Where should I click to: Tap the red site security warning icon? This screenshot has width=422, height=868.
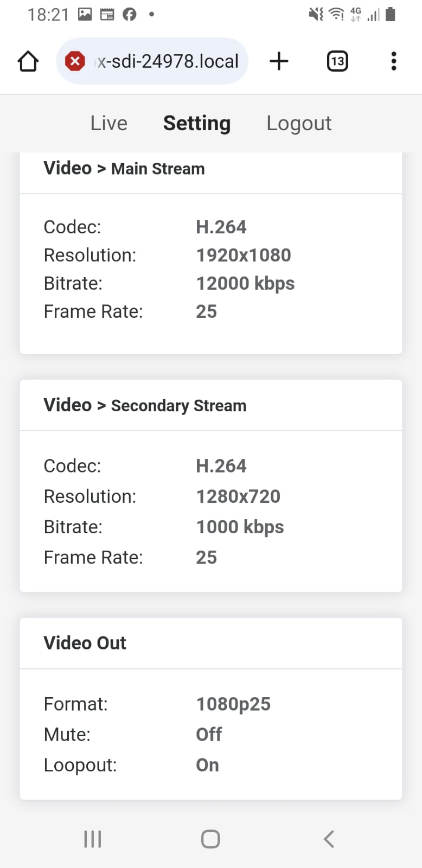pyautogui.click(x=75, y=61)
